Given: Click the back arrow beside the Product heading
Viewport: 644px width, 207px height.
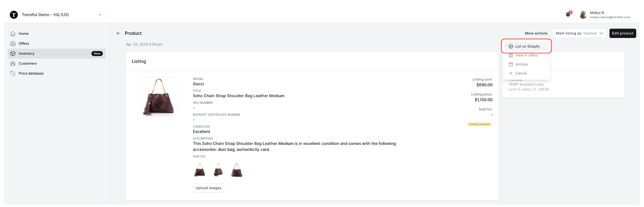Looking at the screenshot, I should click(118, 33).
